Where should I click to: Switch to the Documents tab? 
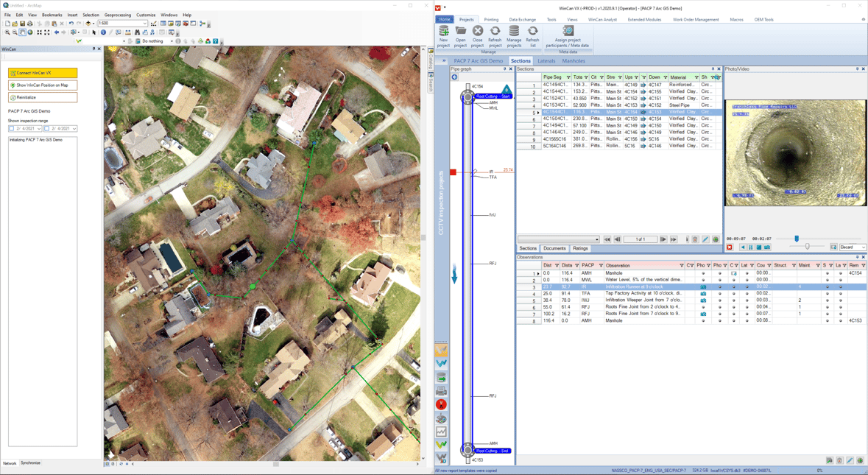pos(554,248)
